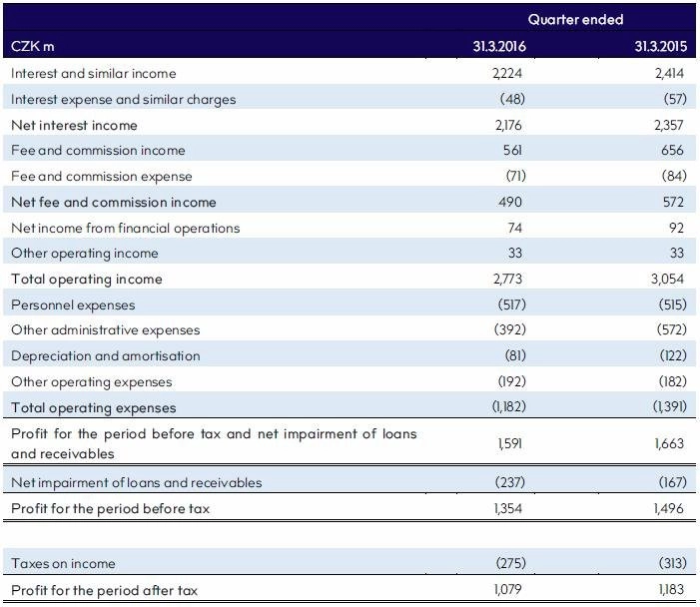Click the 1,183 profit after tax

pos(671,590)
